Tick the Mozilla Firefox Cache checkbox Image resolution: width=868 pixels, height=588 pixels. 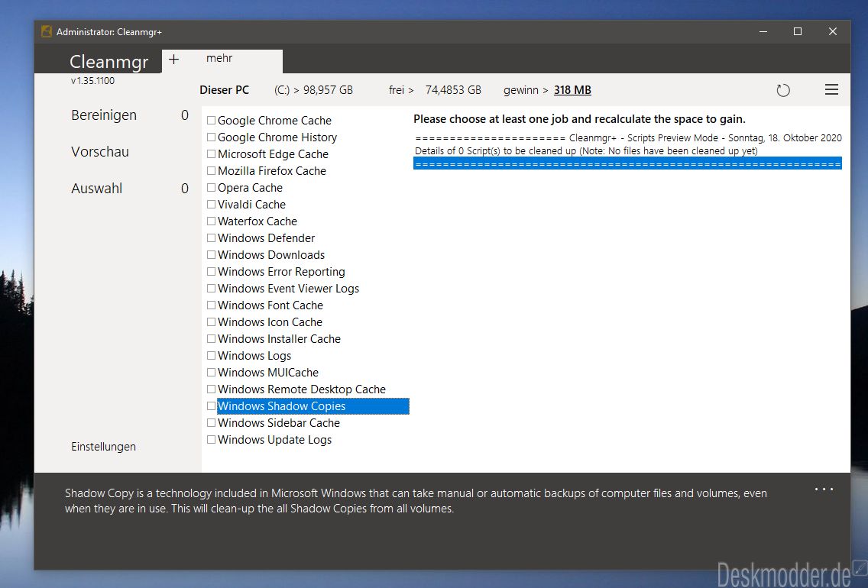pyautogui.click(x=211, y=170)
